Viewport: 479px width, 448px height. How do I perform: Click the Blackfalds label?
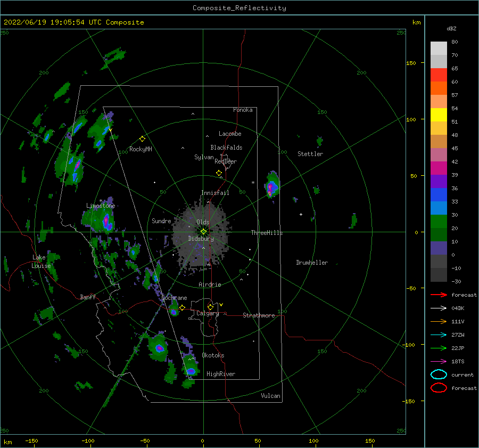(226, 148)
